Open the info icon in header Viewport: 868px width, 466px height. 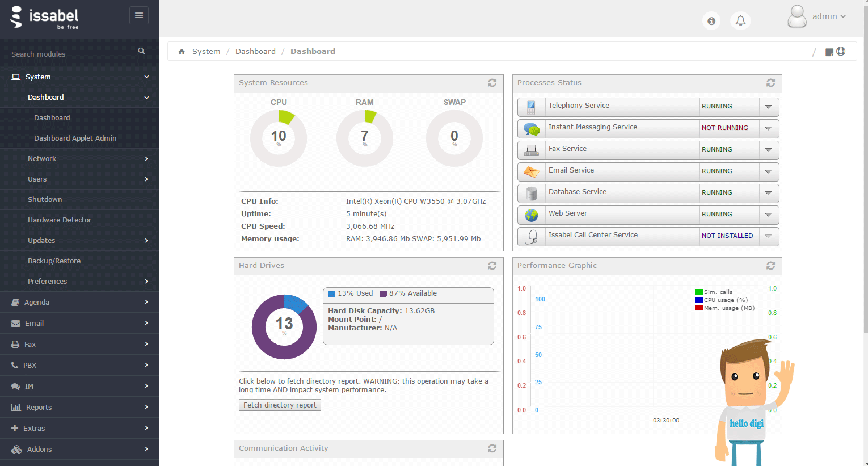711,21
